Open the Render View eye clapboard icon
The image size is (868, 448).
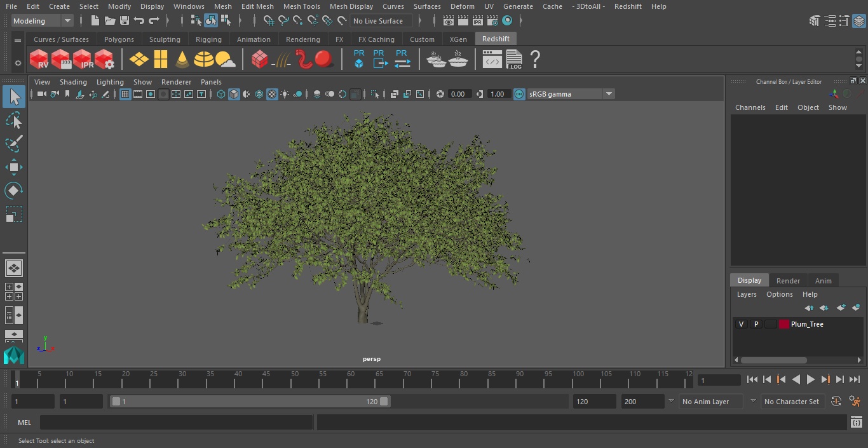pyautogui.click(x=449, y=21)
